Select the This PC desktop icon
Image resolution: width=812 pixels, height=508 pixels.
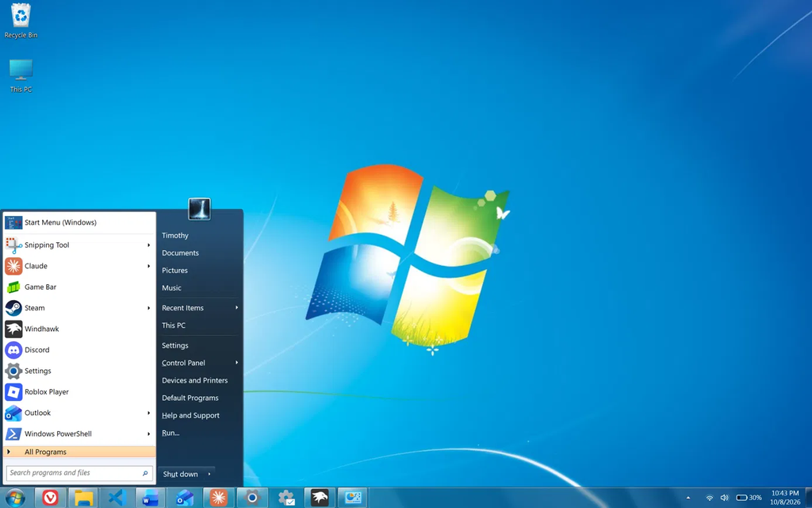[x=21, y=75]
